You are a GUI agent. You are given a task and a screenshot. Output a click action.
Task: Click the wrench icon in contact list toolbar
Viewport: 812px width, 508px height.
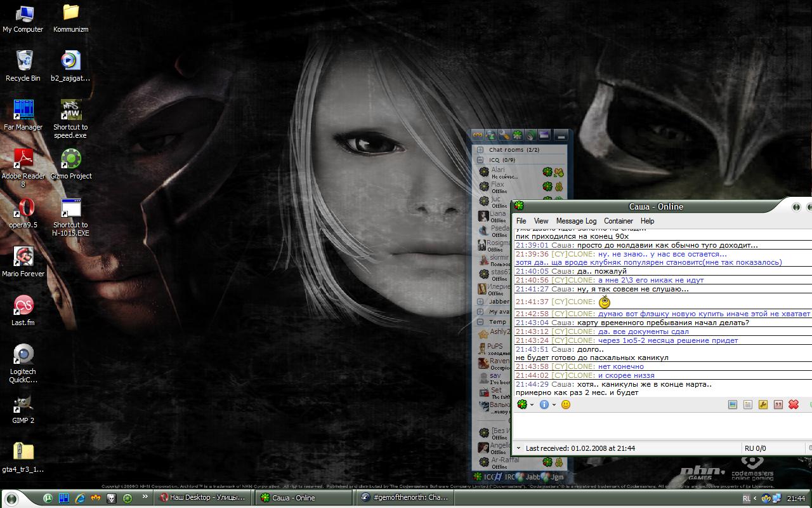click(x=504, y=135)
